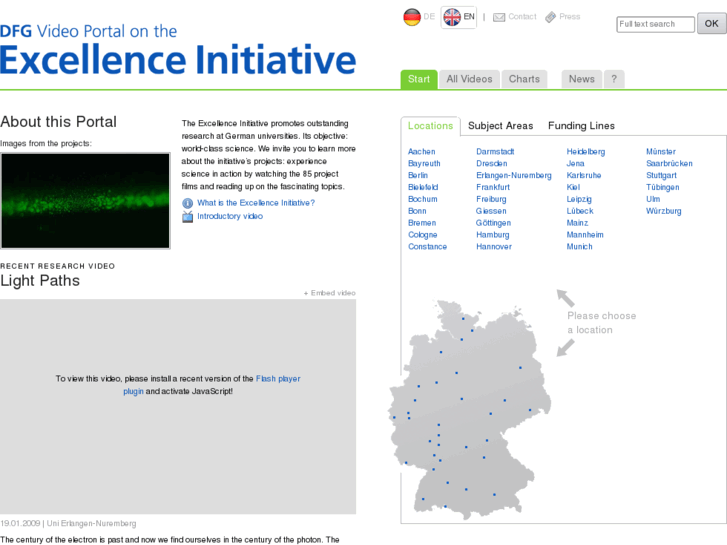
Task: Click the green project image thumbnail
Action: [85, 201]
